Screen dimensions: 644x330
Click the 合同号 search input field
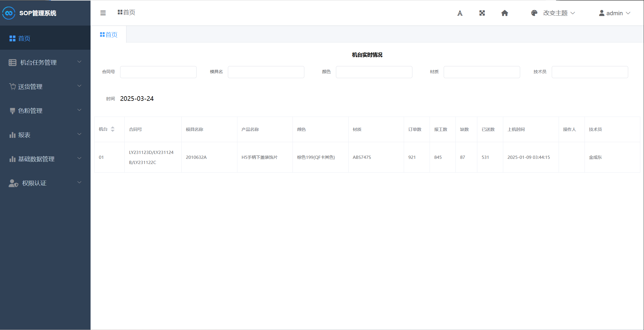[x=158, y=72]
